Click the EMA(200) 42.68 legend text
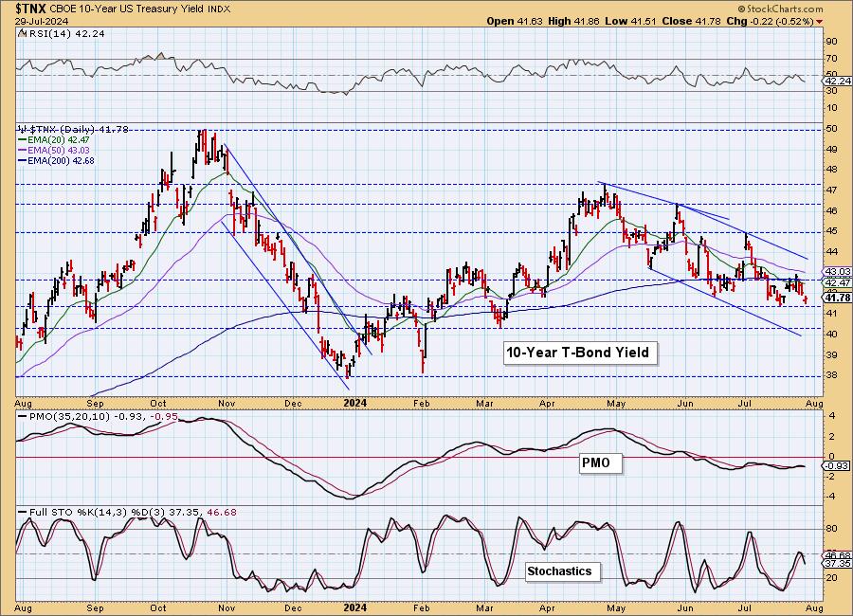Image resolution: width=853 pixels, height=616 pixels. (x=61, y=160)
